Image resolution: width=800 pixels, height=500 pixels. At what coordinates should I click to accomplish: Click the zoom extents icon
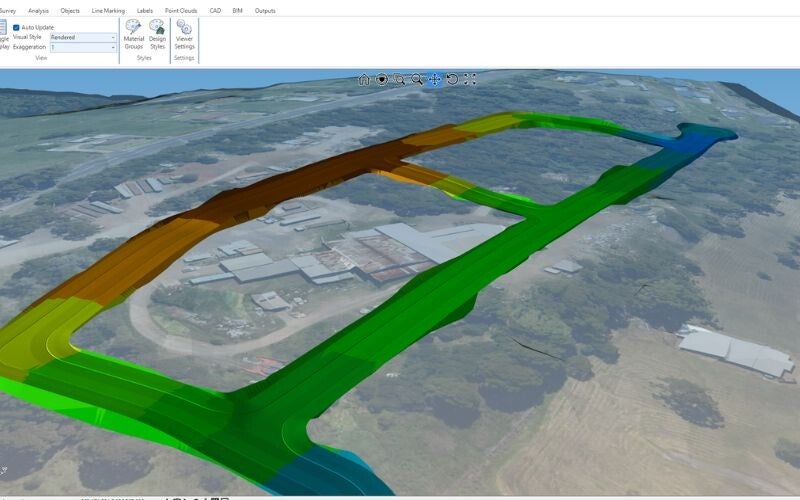(470, 79)
